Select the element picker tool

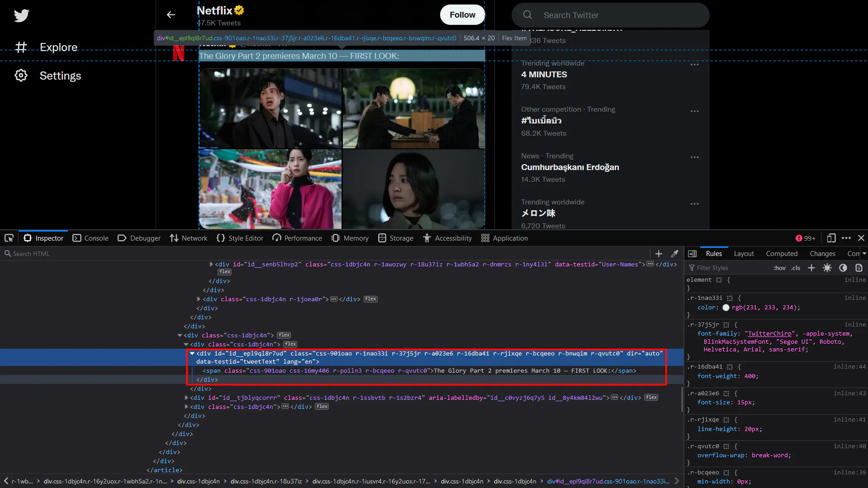pos(9,238)
